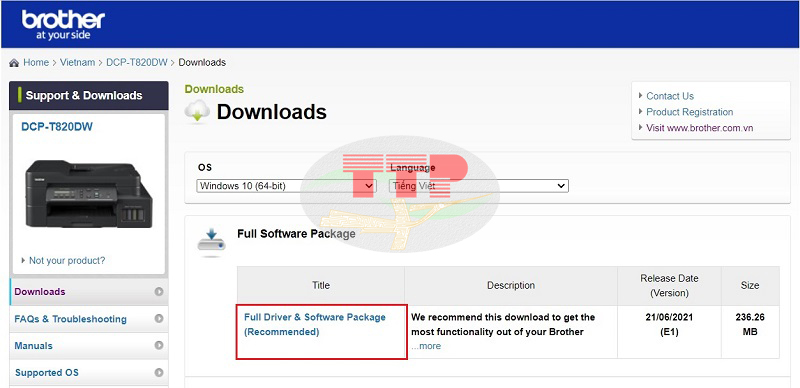
Task: Click the Brother at your side logo
Action: click(63, 25)
